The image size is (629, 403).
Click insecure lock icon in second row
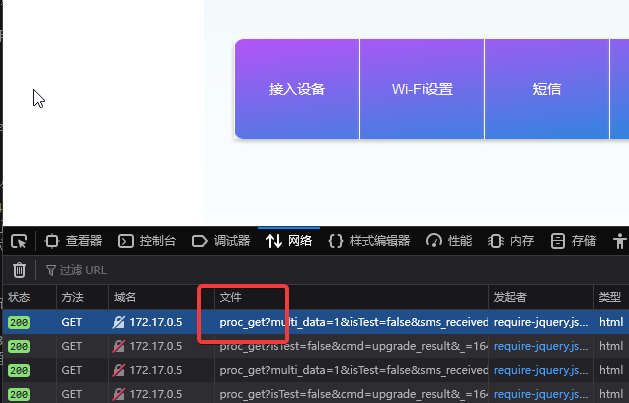click(x=118, y=346)
